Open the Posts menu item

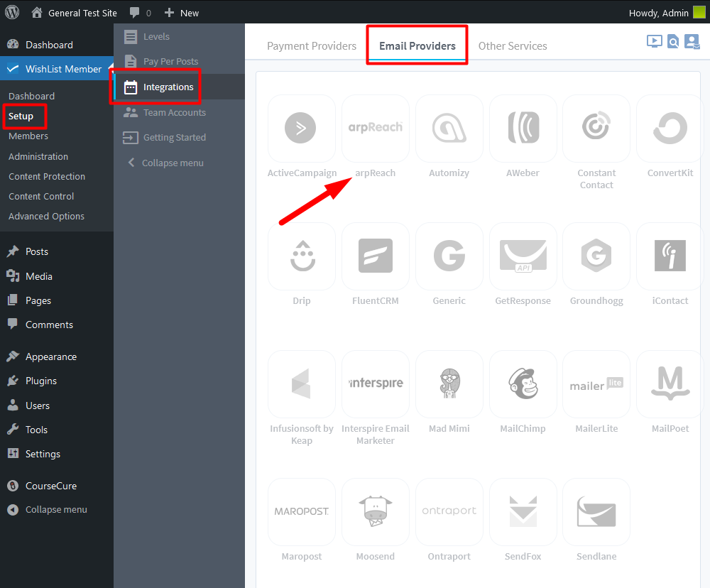[57, 251]
